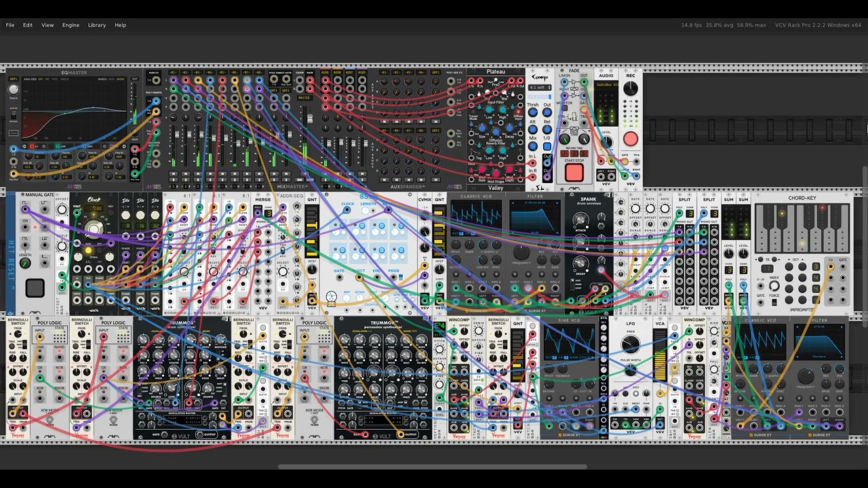The image size is (868, 488).
Task: Click the Comp Mix knob
Action: [532, 146]
